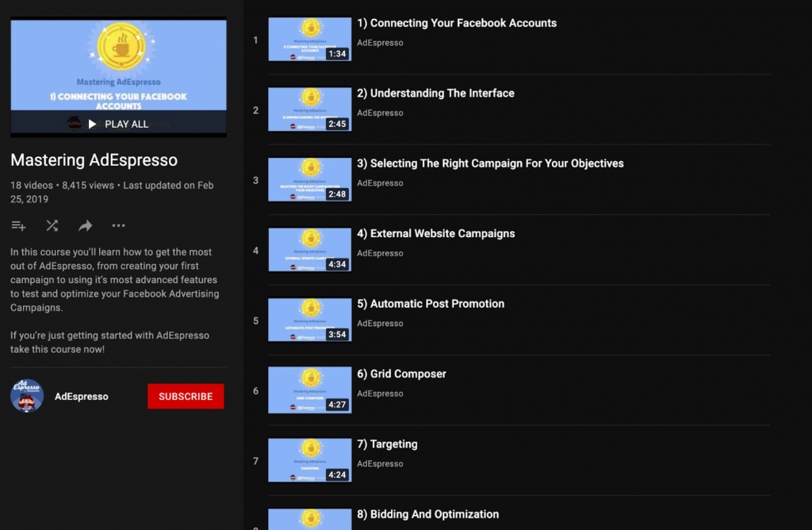Click index number 1 beside the first video

coord(255,40)
